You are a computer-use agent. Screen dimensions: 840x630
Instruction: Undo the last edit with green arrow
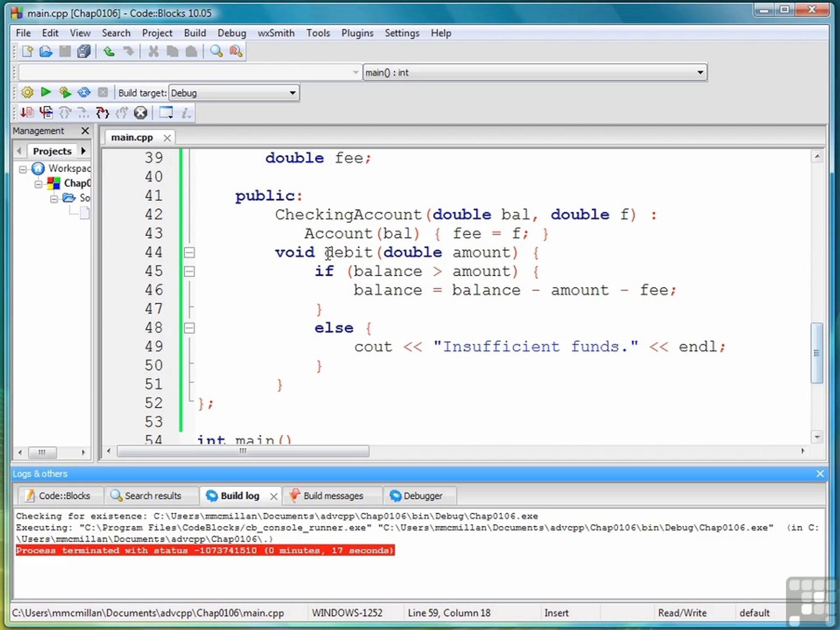click(109, 52)
